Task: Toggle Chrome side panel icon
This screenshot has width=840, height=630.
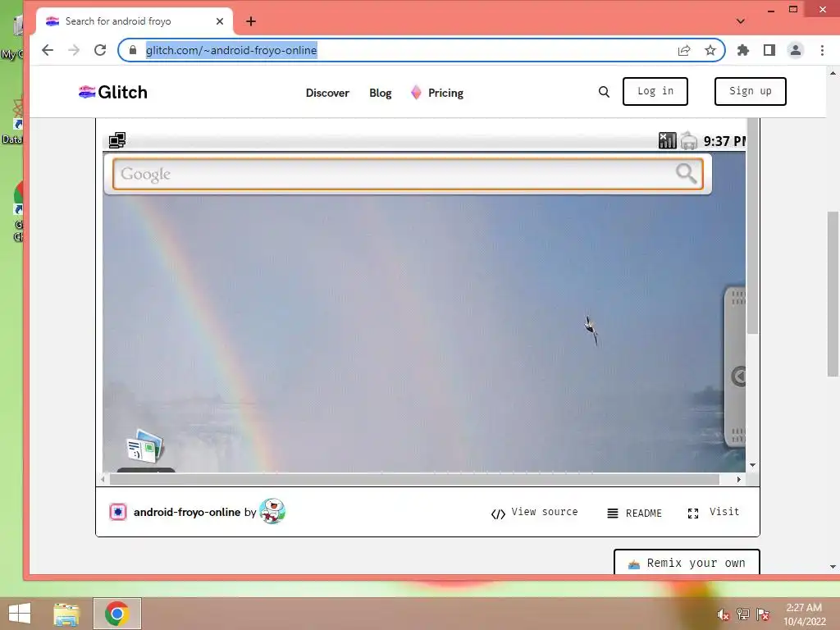Action: click(x=769, y=50)
